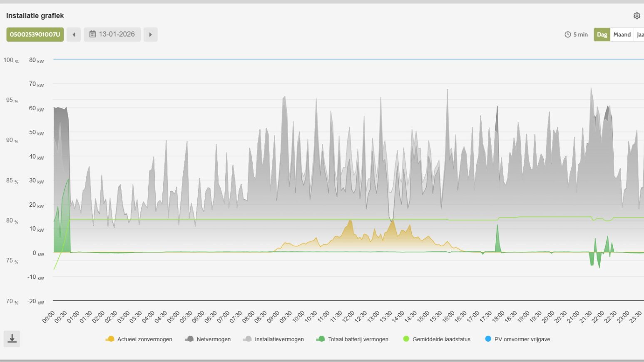The width and height of the screenshot is (644, 362).
Task: Open the chart settings gear icon
Action: click(x=637, y=16)
